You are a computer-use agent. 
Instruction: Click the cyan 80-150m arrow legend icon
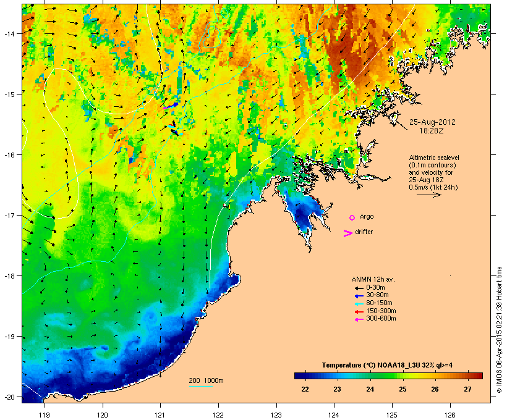[x=359, y=304]
